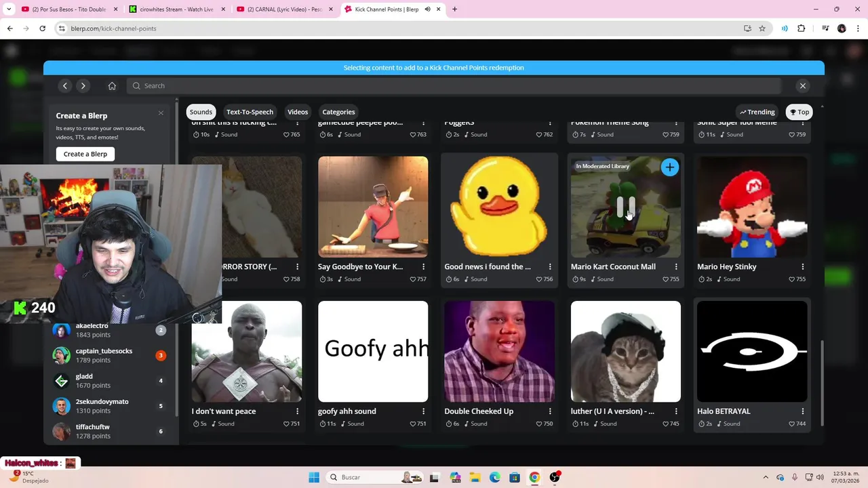Open gladd leaderboard entry
868x488 pixels.
coord(111,381)
